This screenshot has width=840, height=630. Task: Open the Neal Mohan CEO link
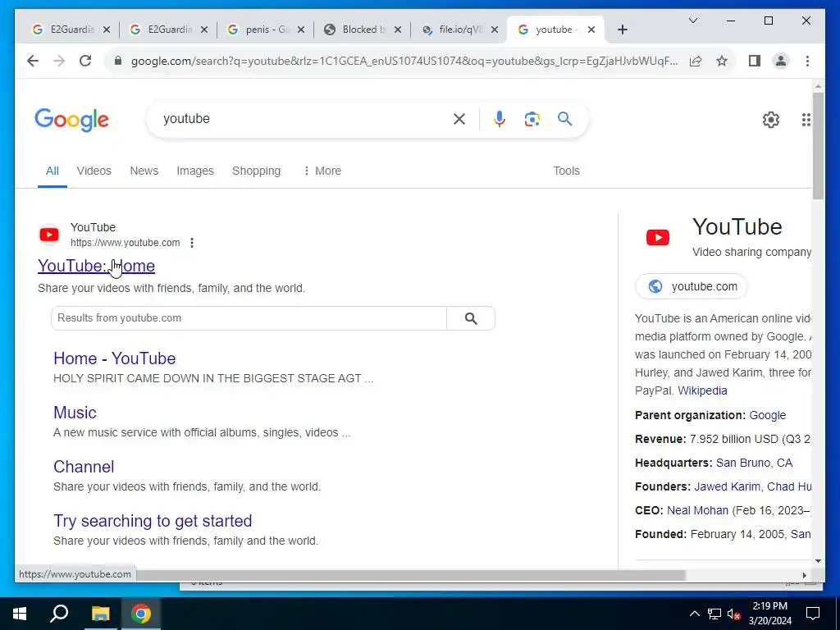(697, 510)
